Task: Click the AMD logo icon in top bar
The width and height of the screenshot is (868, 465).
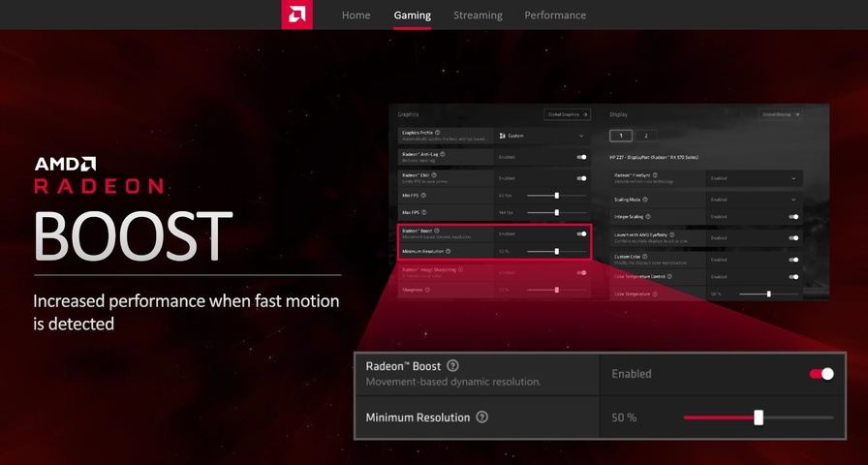Action: pyautogui.click(x=296, y=15)
